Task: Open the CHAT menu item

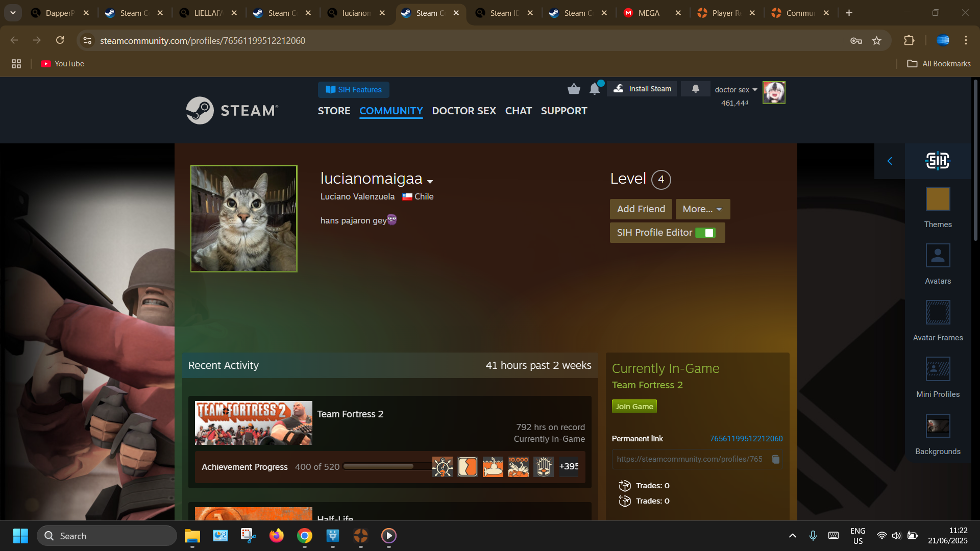Action: (518, 111)
